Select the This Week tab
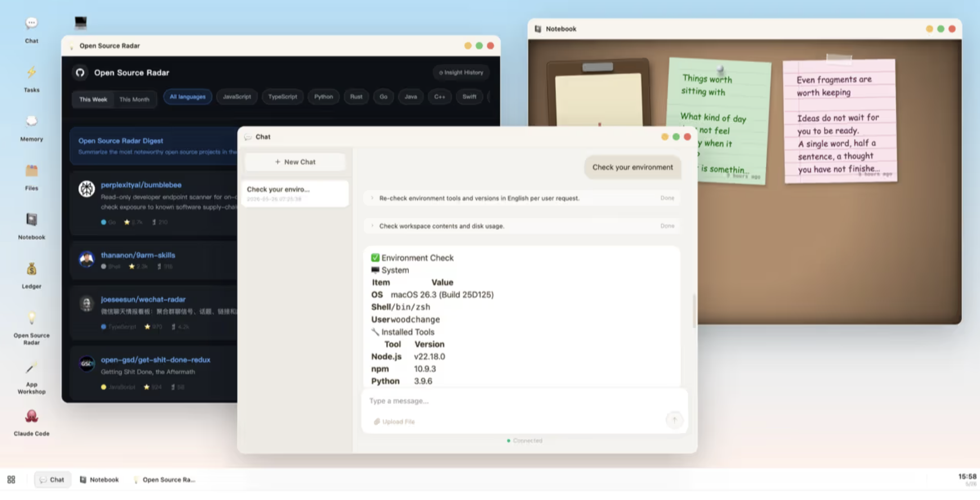Screen dimensions: 980x500 click(93, 99)
